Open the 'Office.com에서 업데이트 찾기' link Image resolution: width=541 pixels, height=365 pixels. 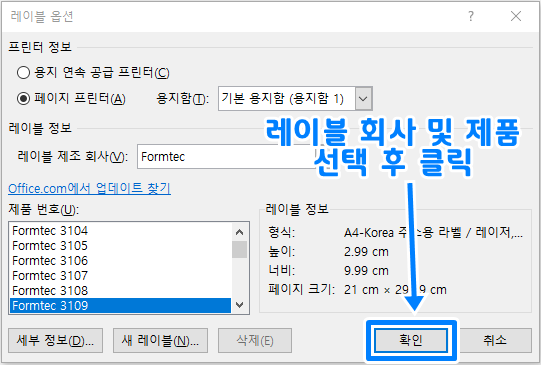point(89,188)
